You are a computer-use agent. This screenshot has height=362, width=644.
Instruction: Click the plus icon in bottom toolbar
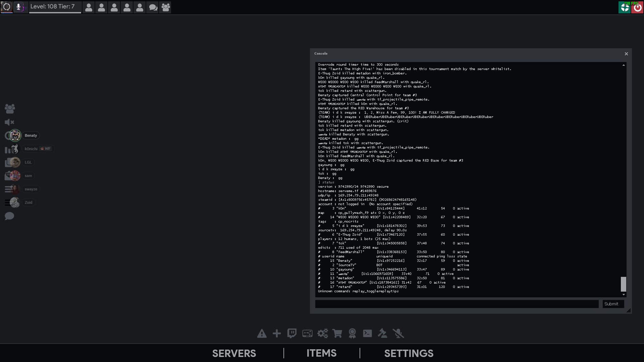277,334
